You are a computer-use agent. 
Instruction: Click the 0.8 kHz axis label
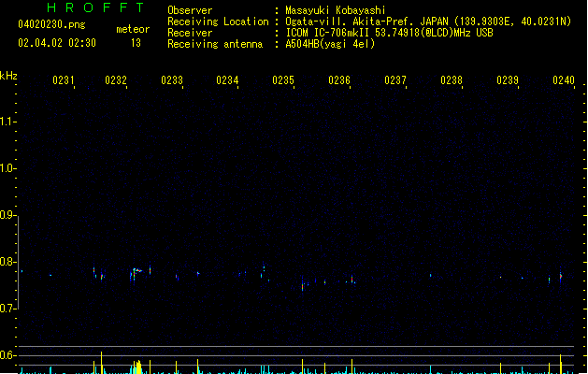[x=7, y=262]
